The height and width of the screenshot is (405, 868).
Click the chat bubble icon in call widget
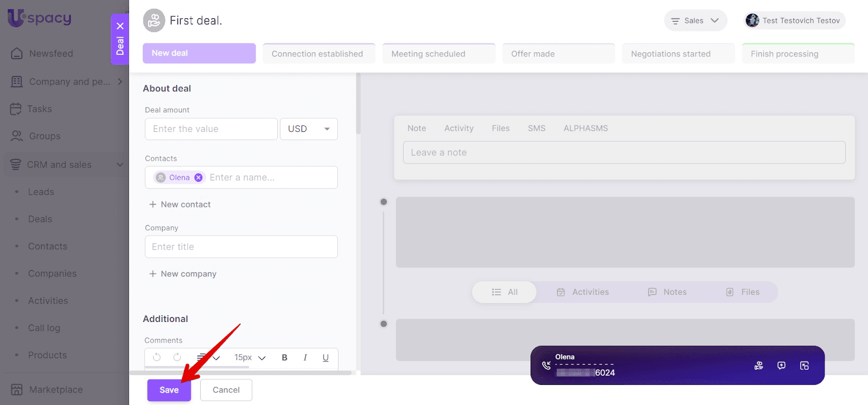[781, 365]
